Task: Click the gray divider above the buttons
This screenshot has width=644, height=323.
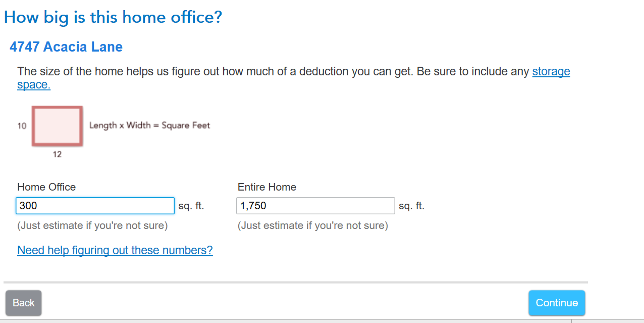Action: pyautogui.click(x=295, y=282)
